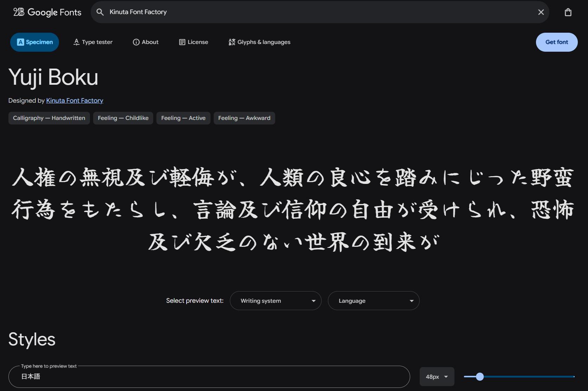This screenshot has height=391, width=588.
Task: Select the Feeling — Active tag
Action: (x=183, y=118)
